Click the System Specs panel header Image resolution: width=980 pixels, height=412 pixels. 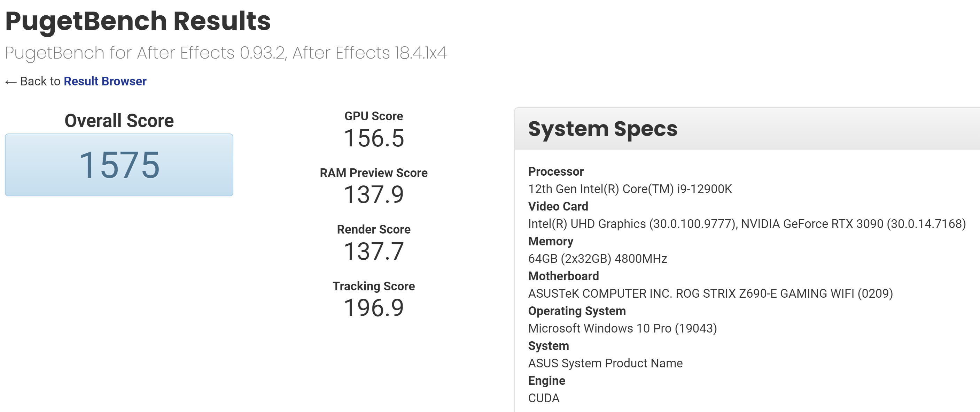(602, 129)
